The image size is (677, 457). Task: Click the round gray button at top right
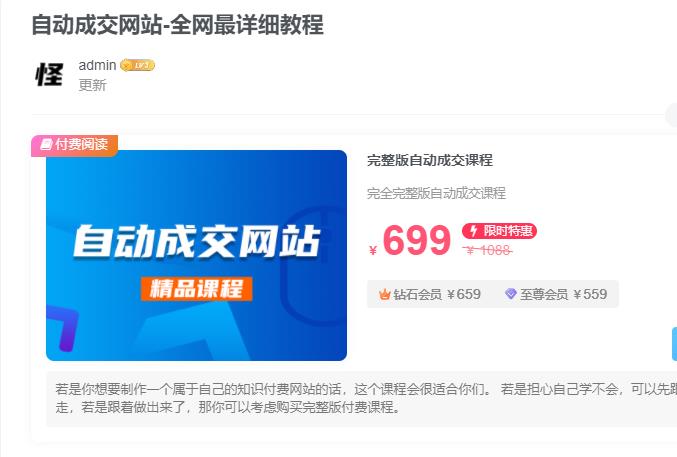coord(671,115)
